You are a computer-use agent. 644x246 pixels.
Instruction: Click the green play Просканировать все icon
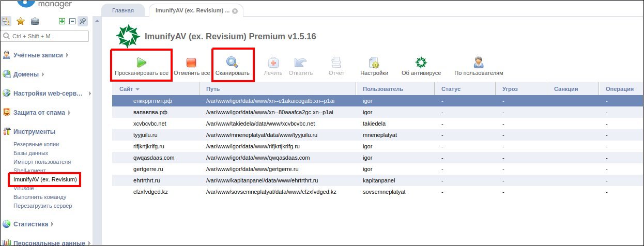pos(141,63)
